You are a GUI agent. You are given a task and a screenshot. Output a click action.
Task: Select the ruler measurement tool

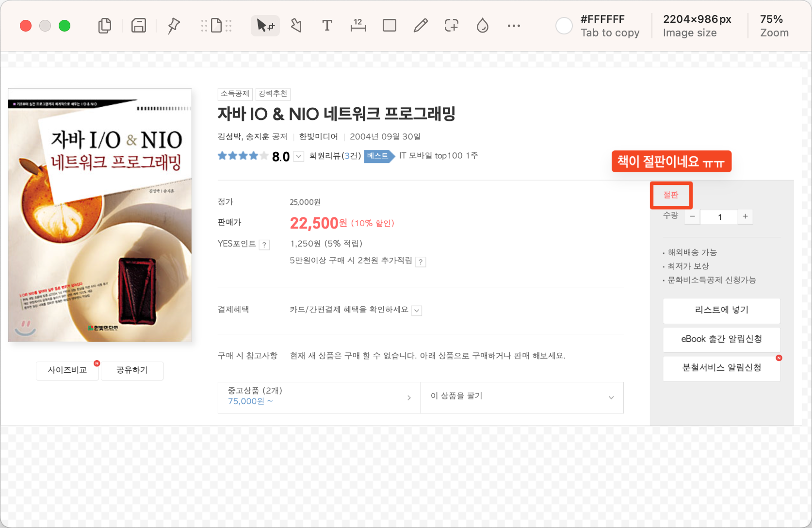coord(358,26)
